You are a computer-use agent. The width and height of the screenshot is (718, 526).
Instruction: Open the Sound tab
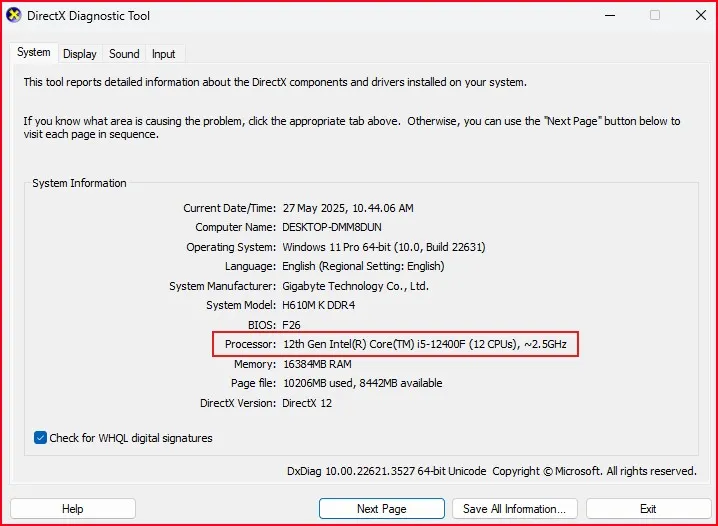click(x=124, y=54)
